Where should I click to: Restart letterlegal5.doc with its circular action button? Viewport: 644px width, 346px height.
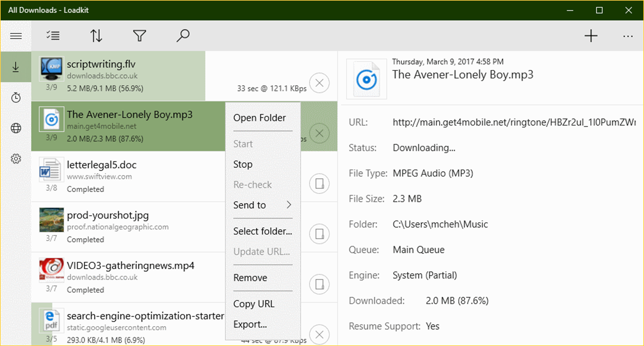tap(319, 184)
